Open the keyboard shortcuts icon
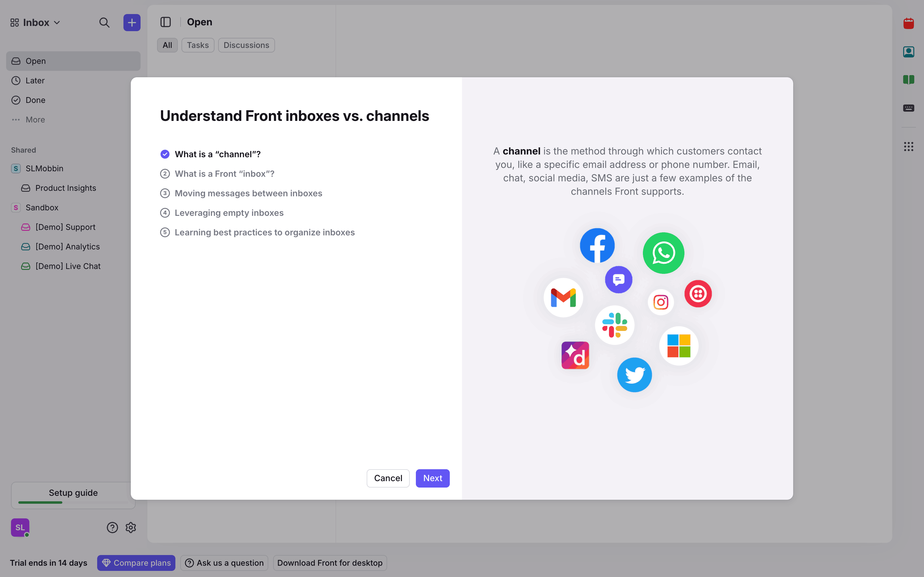Viewport: 924px width, 577px height. (908, 108)
